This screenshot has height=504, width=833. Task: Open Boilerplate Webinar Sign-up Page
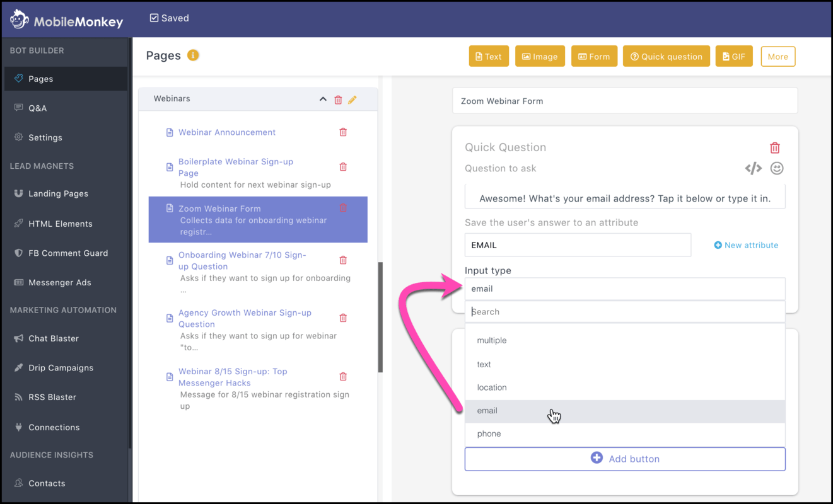pyautogui.click(x=236, y=167)
